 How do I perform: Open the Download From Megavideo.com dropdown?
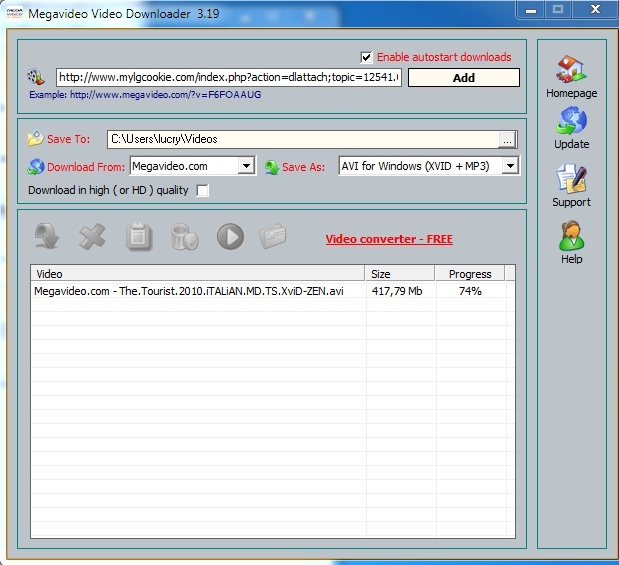pyautogui.click(x=193, y=166)
